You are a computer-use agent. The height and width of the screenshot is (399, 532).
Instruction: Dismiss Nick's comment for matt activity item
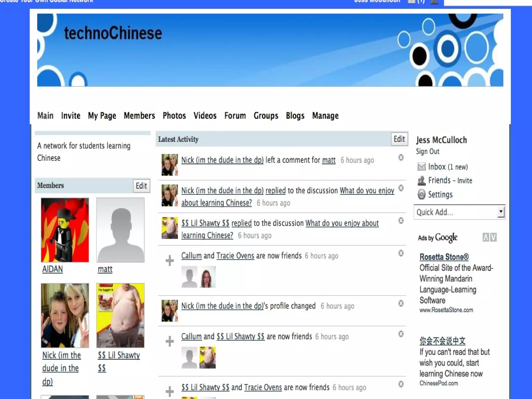coord(401,157)
